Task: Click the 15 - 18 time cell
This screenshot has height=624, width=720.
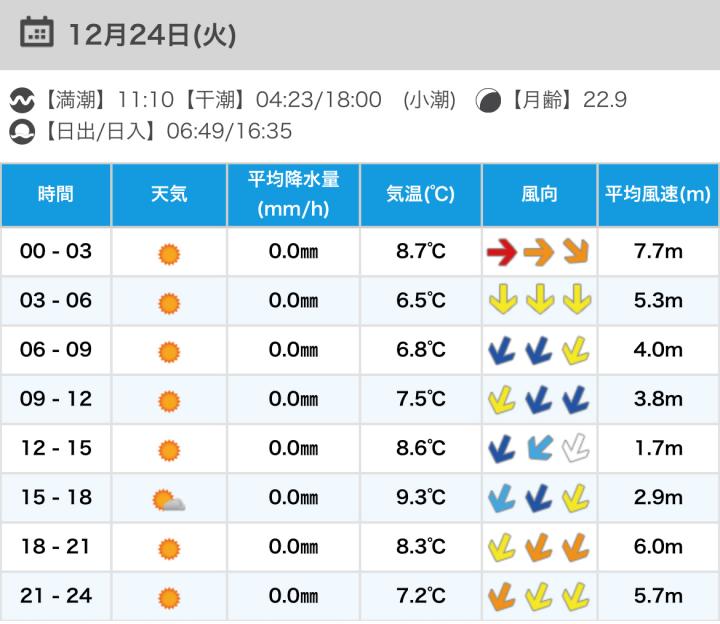Action: pyautogui.click(x=56, y=497)
